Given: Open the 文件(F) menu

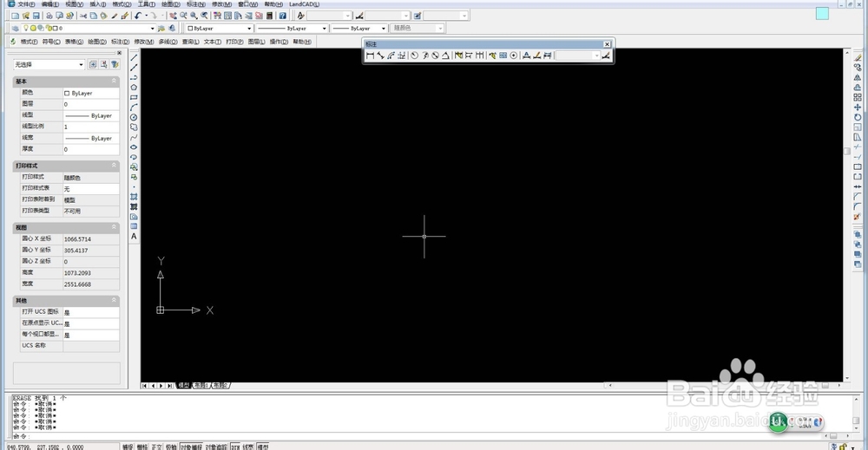Looking at the screenshot, I should click(26, 3).
